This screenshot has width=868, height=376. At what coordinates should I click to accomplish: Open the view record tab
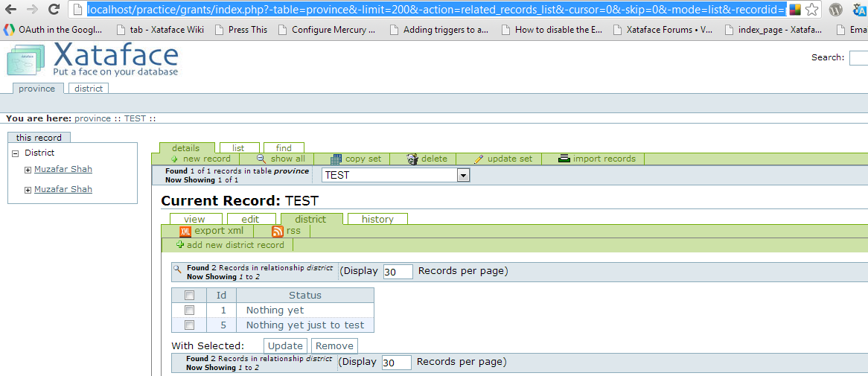194,220
